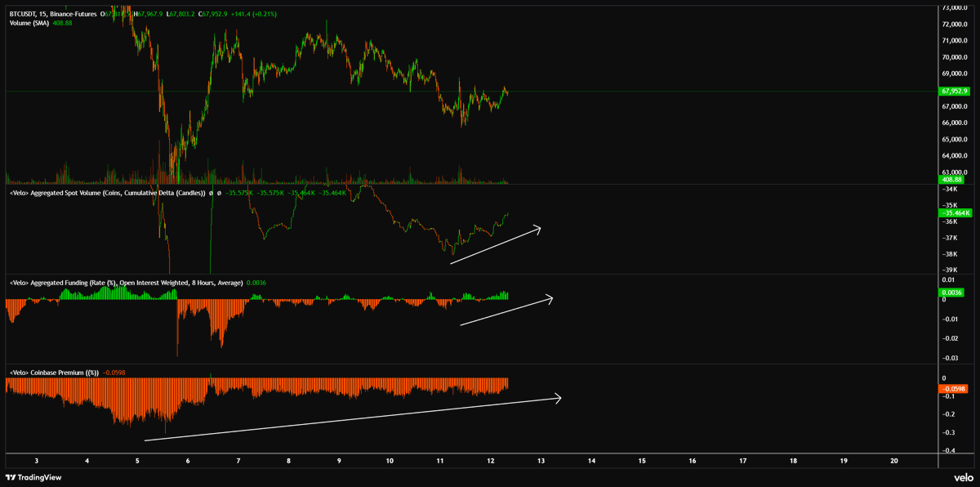Click the -0.03 funding axis label
The width and height of the screenshot is (980, 487).
click(x=949, y=358)
